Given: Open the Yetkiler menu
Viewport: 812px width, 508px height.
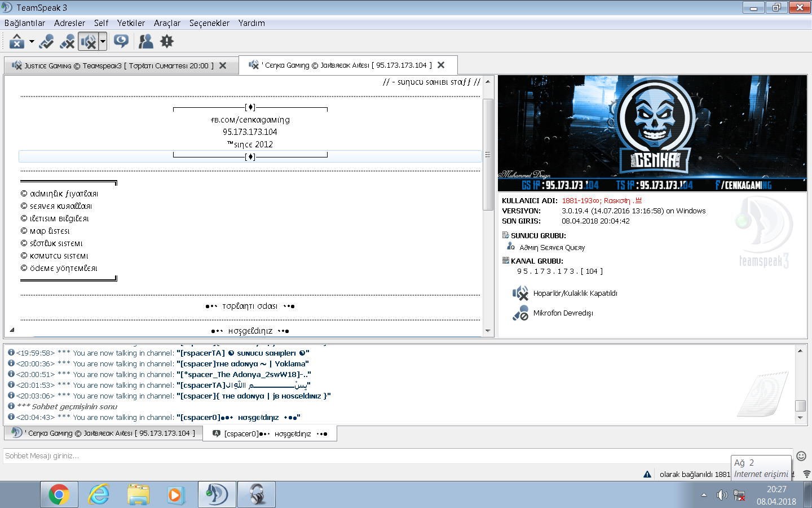Looking at the screenshot, I should [131, 23].
